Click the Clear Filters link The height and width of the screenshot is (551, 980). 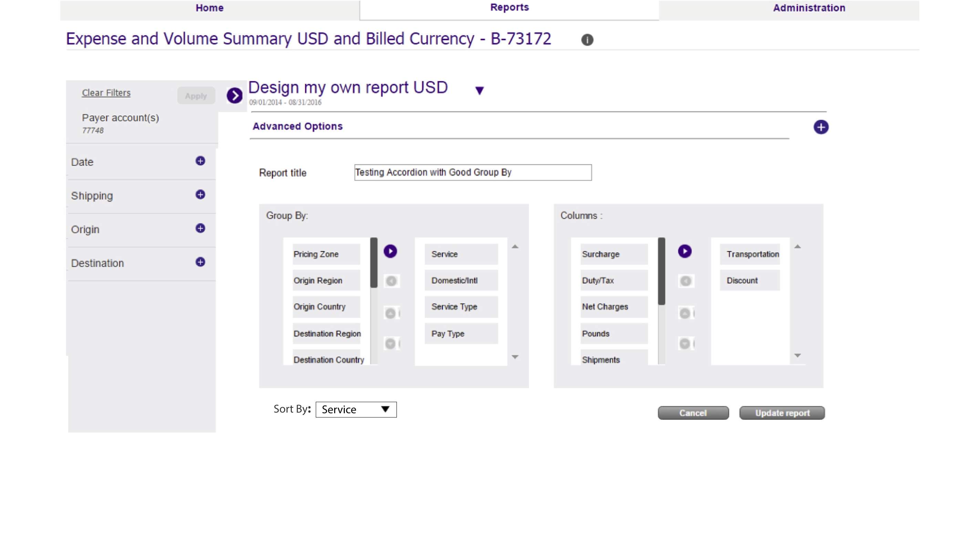coord(106,93)
